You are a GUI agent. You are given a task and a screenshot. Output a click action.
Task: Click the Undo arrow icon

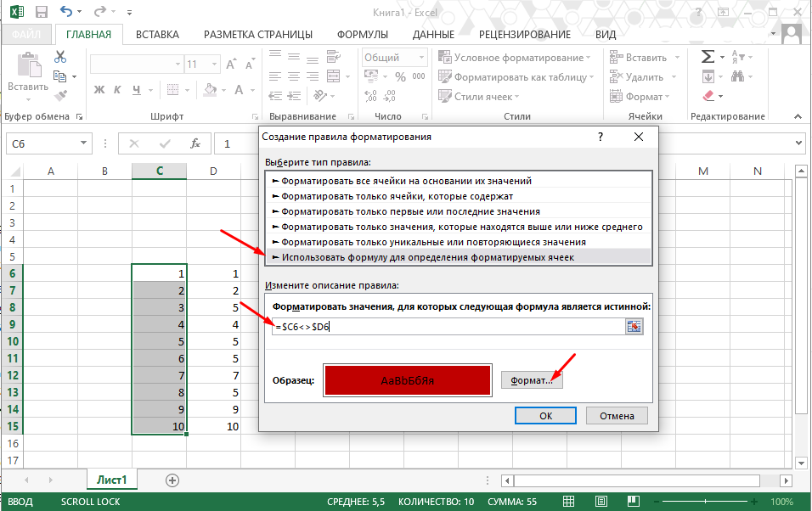pos(66,11)
